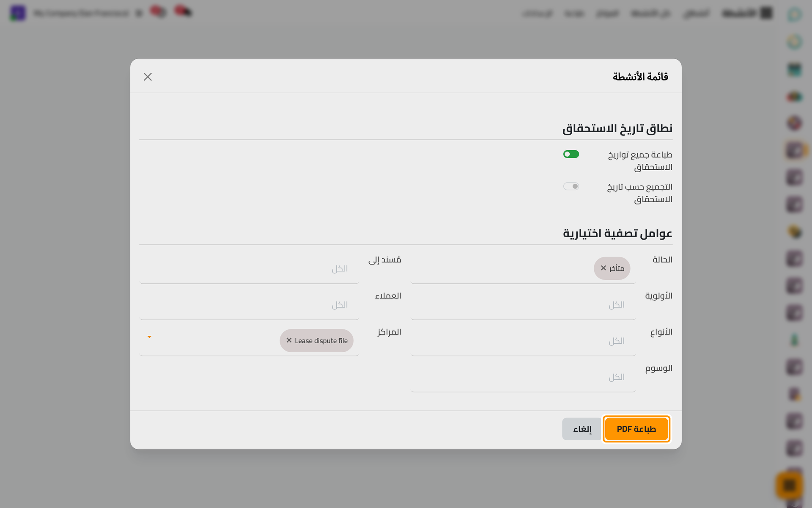Close the قائمة الأنشطة dialog with the X

point(148,77)
